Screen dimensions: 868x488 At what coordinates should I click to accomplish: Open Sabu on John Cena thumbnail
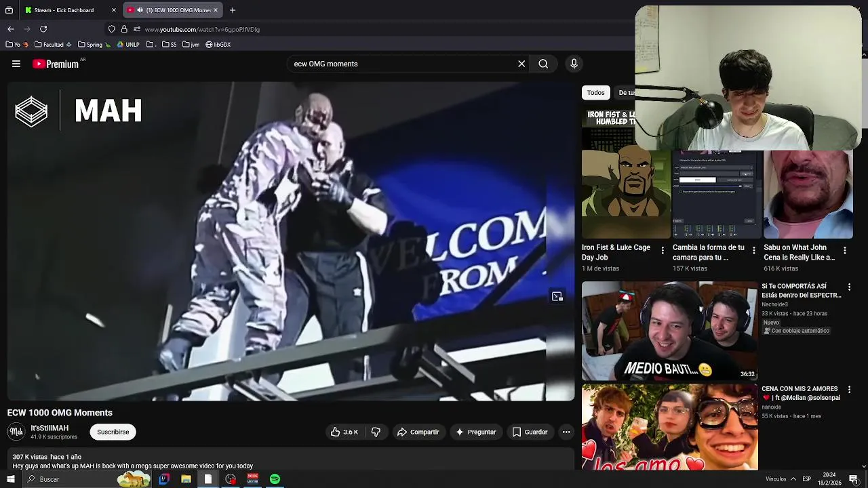coord(808,195)
